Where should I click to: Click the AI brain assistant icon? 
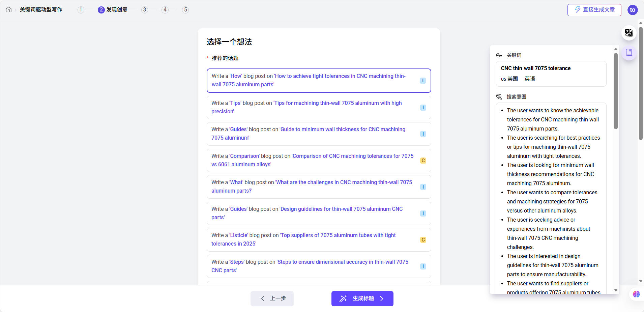click(636, 294)
